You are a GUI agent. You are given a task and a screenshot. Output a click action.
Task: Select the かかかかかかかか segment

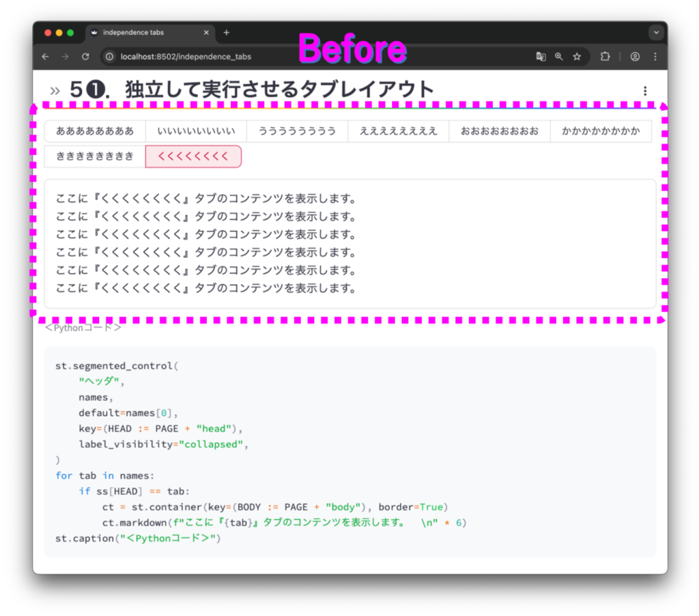[x=601, y=131]
